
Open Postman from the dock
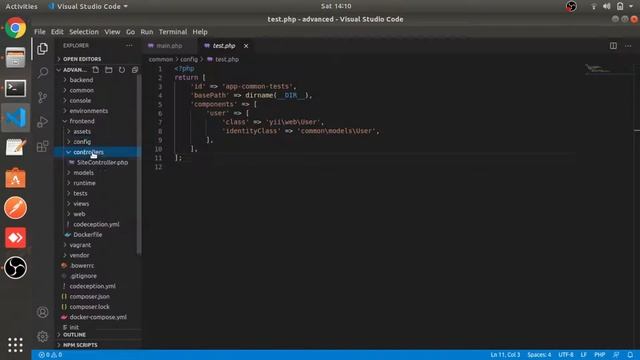[16, 208]
